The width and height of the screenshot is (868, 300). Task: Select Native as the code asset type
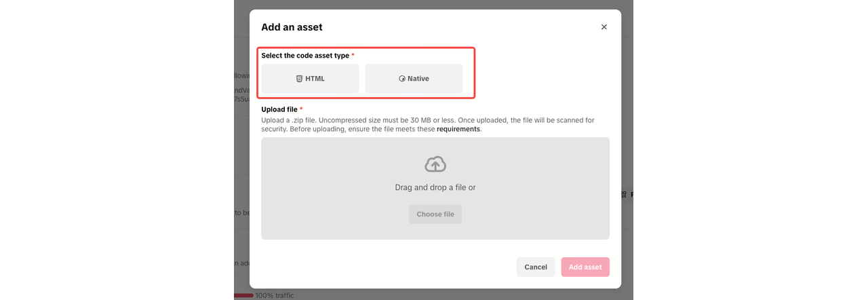coord(414,79)
